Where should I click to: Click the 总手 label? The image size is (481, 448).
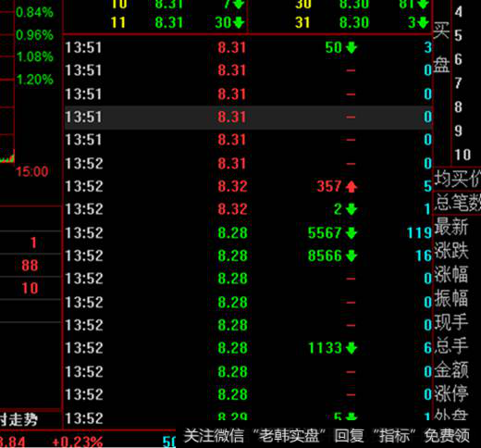point(451,346)
